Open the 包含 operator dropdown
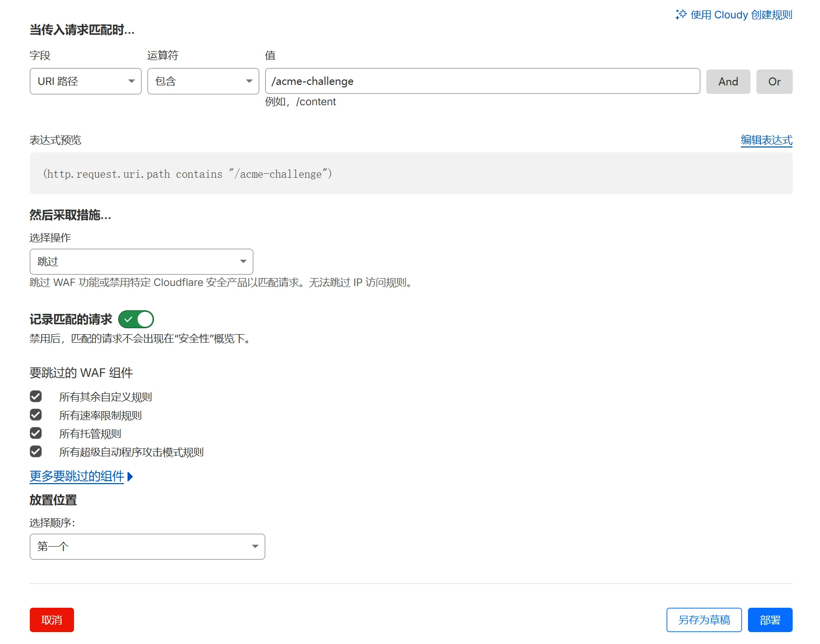Screen dimensions: 820x644 pos(203,81)
